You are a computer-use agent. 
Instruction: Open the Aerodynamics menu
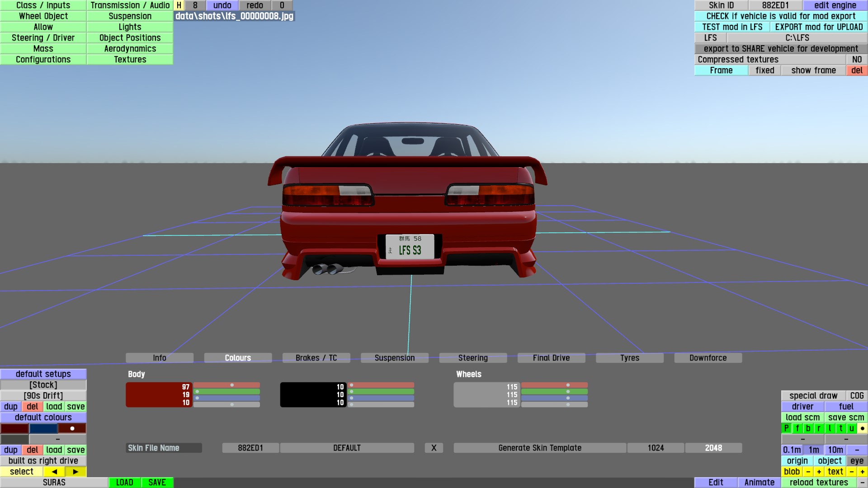(x=130, y=49)
